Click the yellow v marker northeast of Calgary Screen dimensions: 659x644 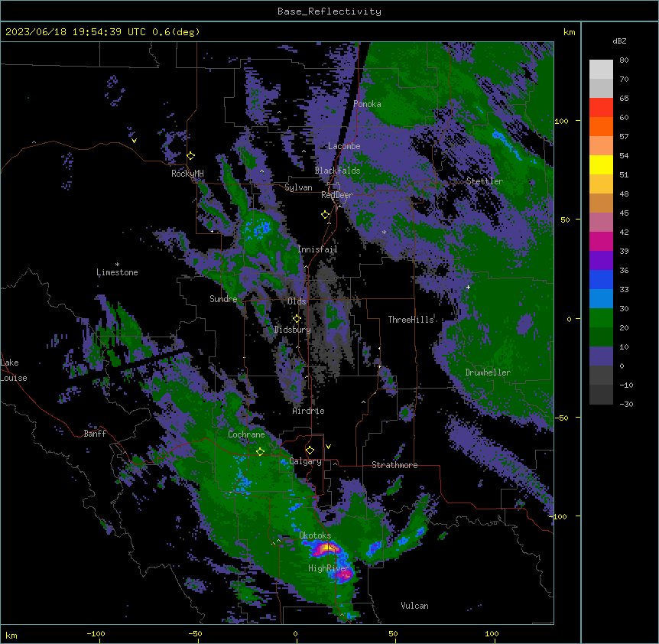(328, 447)
